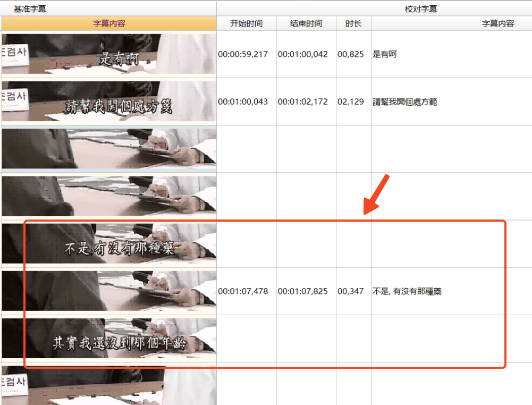532x405 pixels.
Task: Sort by the 开始时间 column header
Action: tap(246, 23)
